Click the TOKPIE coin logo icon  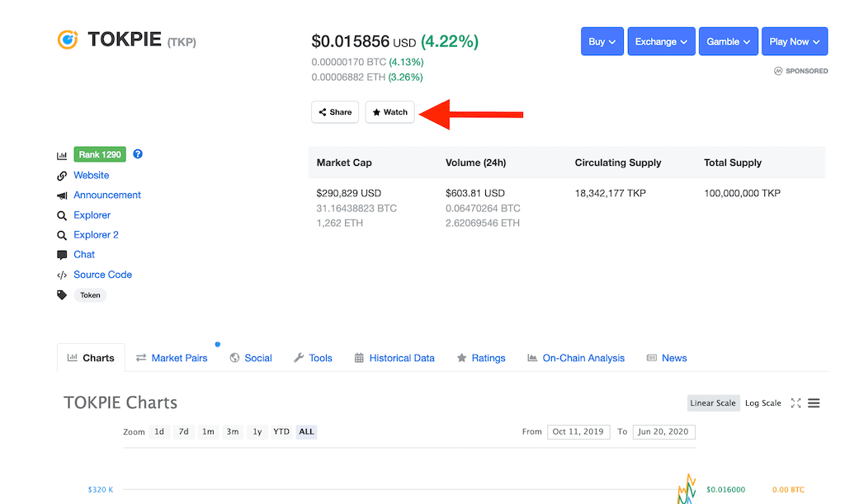68,40
